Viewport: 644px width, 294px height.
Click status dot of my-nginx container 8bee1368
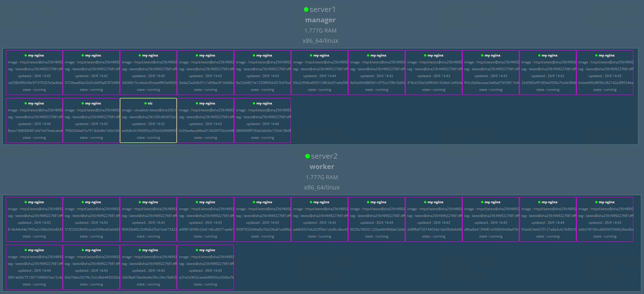coord(26,103)
